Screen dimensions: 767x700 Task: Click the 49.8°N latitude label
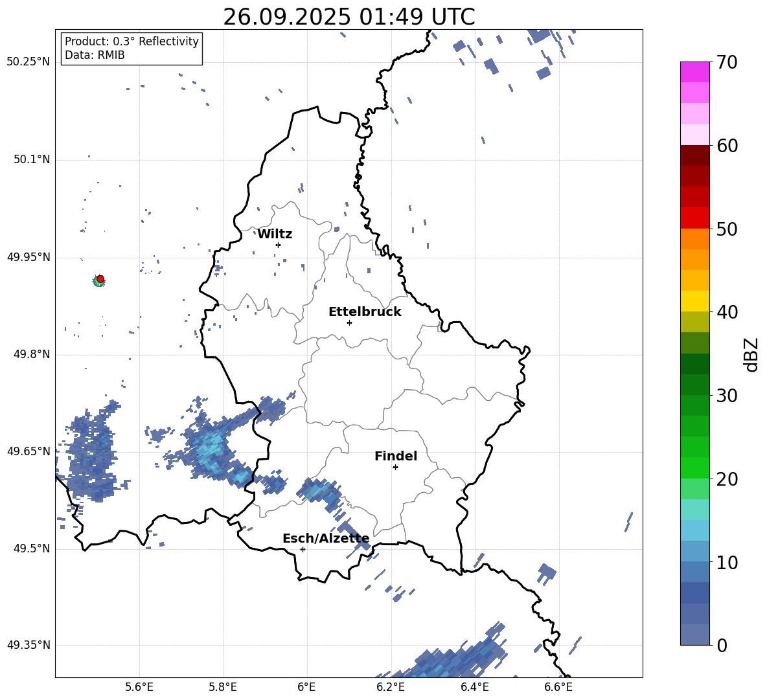pyautogui.click(x=31, y=354)
